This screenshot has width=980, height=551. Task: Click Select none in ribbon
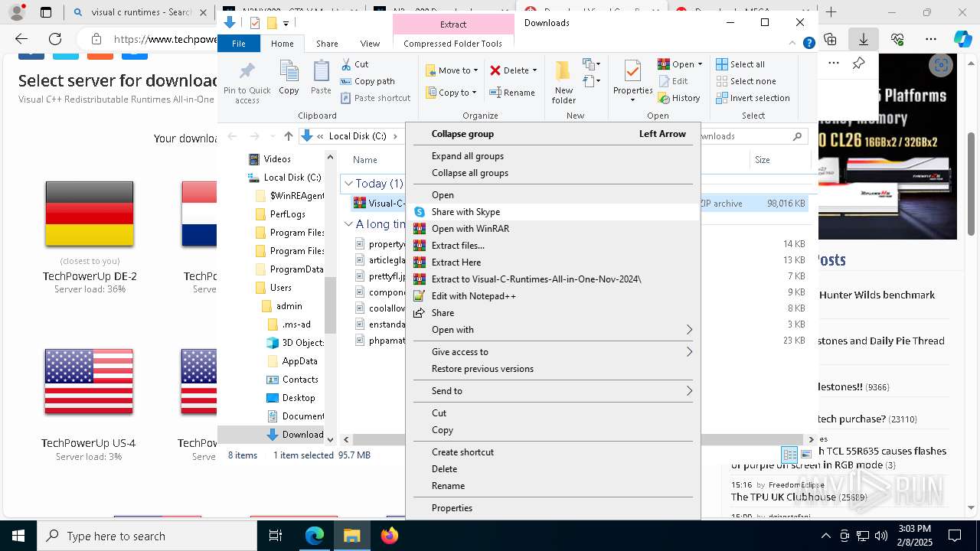coord(746,81)
